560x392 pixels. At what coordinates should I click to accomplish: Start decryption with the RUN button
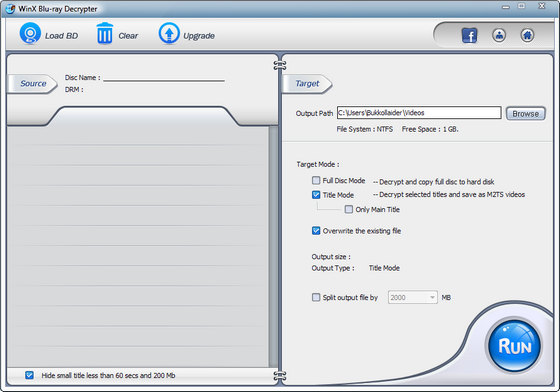coord(514,346)
